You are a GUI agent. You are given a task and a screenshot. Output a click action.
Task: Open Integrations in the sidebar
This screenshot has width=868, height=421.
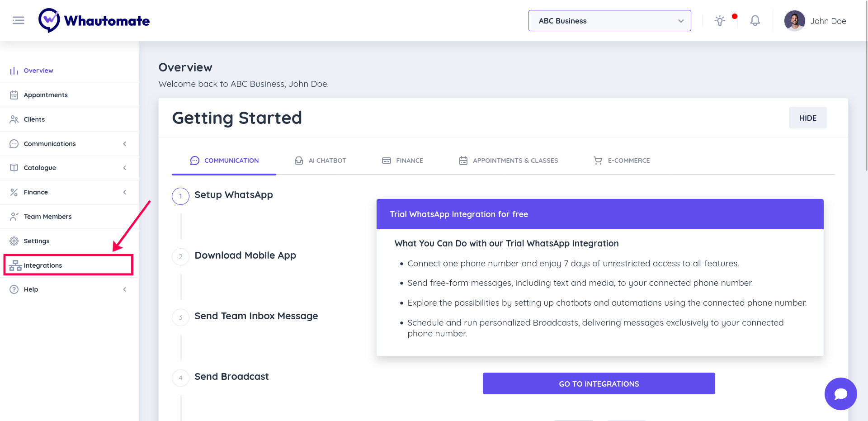click(x=43, y=265)
